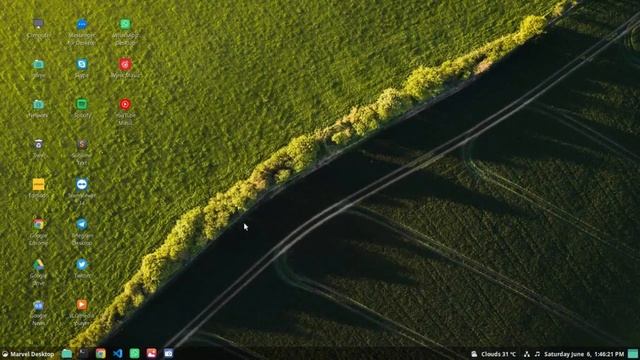Open WhatsApp from the taskbar
Screen dimensions: 640x360
134,353
